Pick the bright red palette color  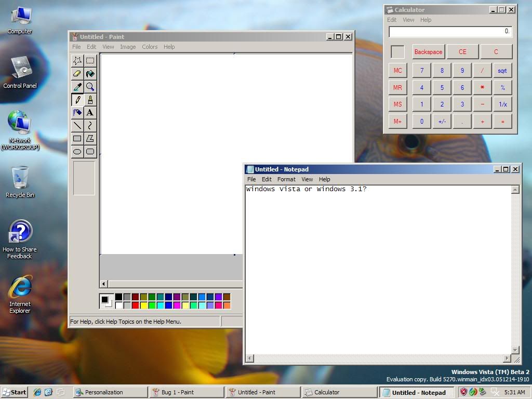pos(135,305)
